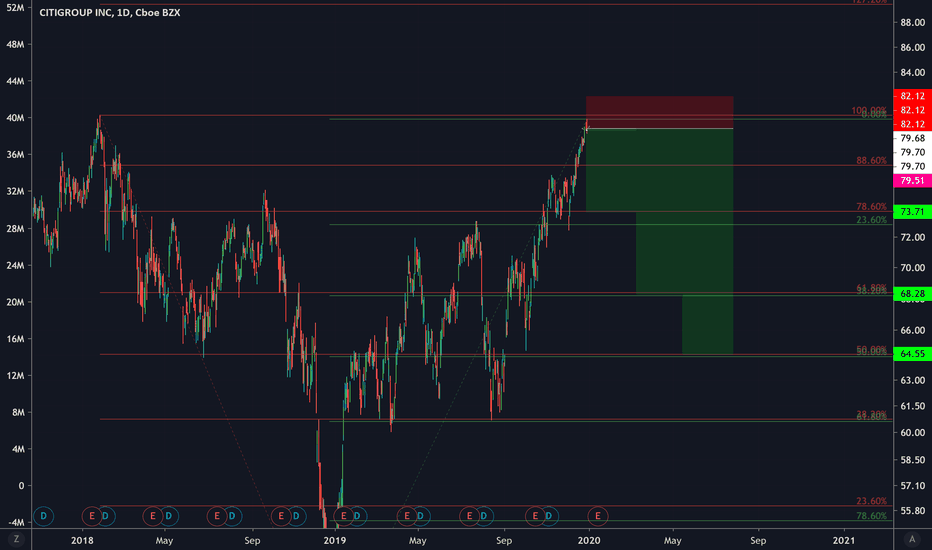This screenshot has width=932, height=550.
Task: Open the July 2019 earnings E marker
Action: [x=470, y=516]
